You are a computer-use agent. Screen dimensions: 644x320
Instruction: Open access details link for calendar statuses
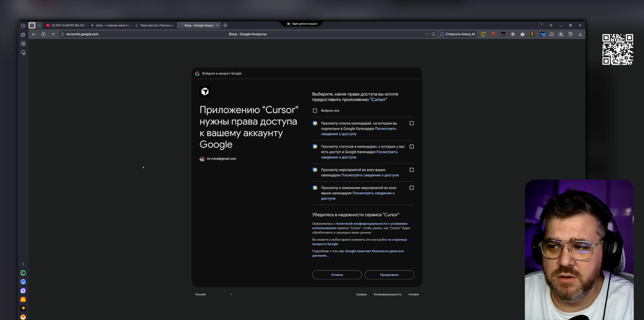point(359,155)
